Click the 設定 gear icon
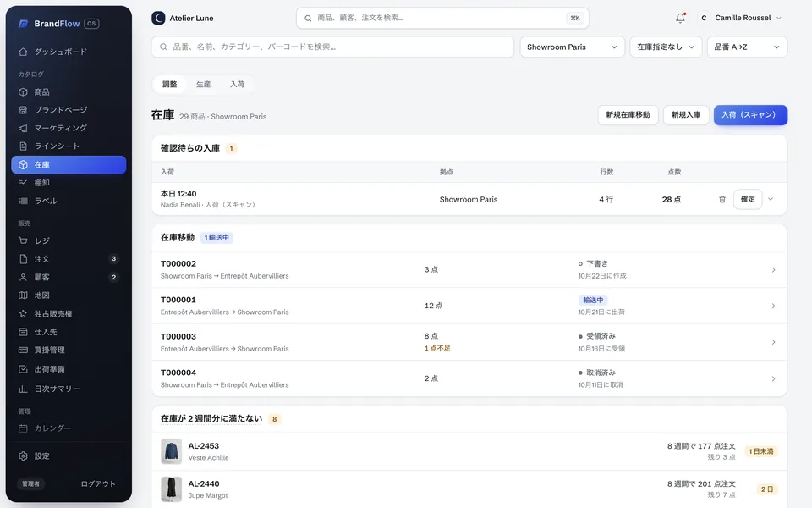 (23, 456)
